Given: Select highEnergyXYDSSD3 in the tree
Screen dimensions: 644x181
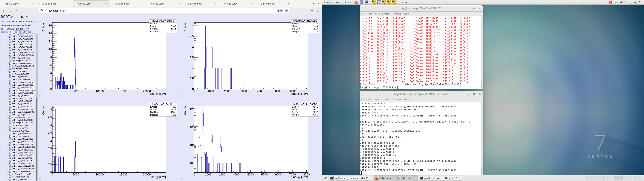Looking at the screenshot, I should click(x=20, y=131).
